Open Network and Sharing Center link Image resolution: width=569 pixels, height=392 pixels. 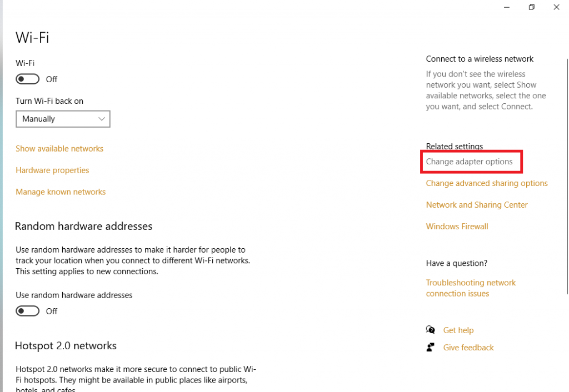[477, 205]
